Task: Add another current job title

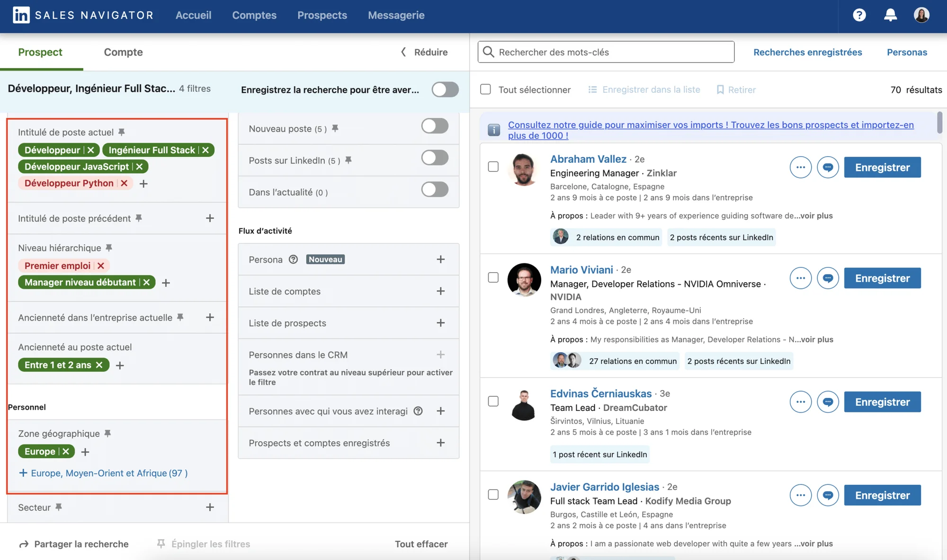Action: point(143,184)
